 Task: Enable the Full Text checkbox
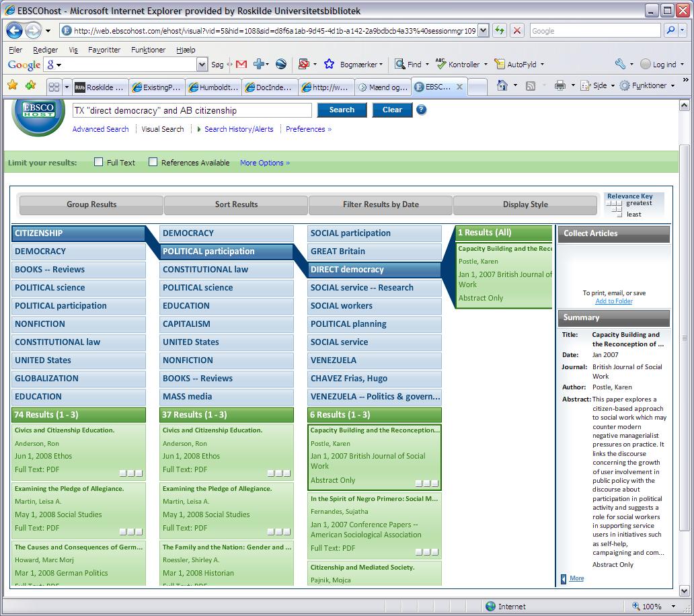tap(99, 162)
